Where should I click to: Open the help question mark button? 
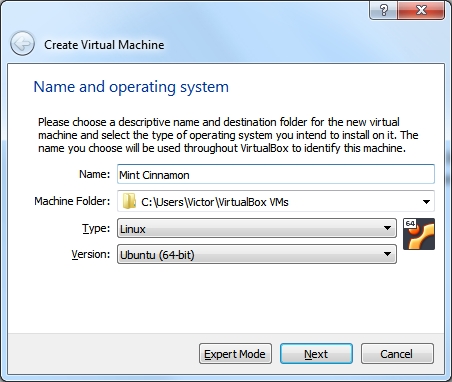tap(383, 10)
